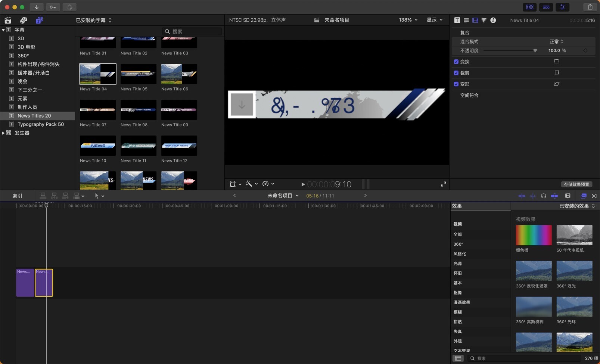Insert clip into timeline button
This screenshot has height=364, width=600.
[54, 196]
